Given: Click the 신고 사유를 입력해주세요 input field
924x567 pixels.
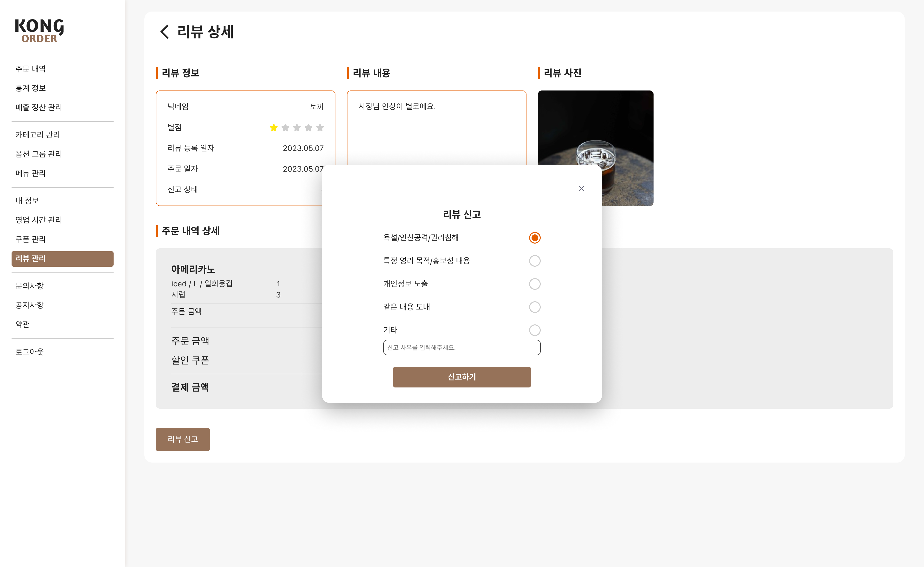Looking at the screenshot, I should [x=462, y=348].
